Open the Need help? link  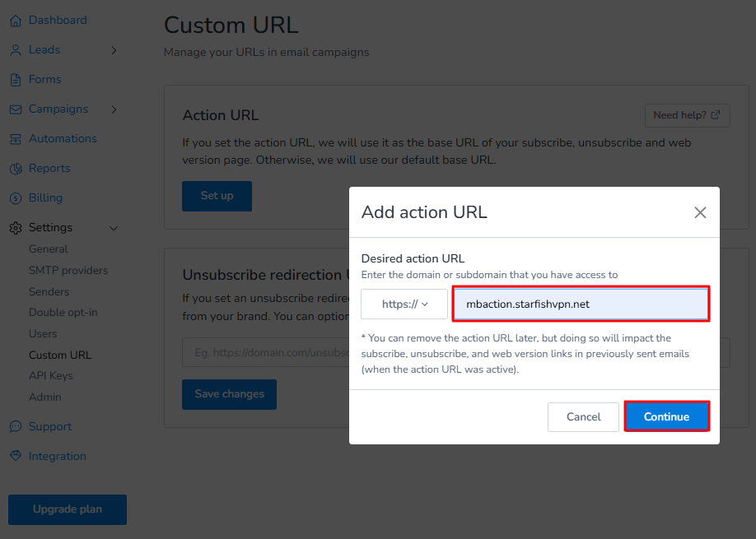[688, 115]
